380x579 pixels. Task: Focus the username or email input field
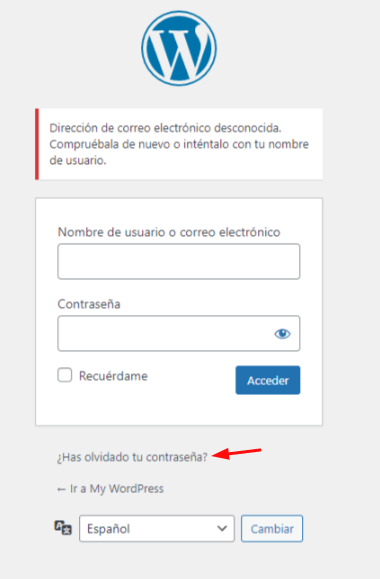click(179, 261)
